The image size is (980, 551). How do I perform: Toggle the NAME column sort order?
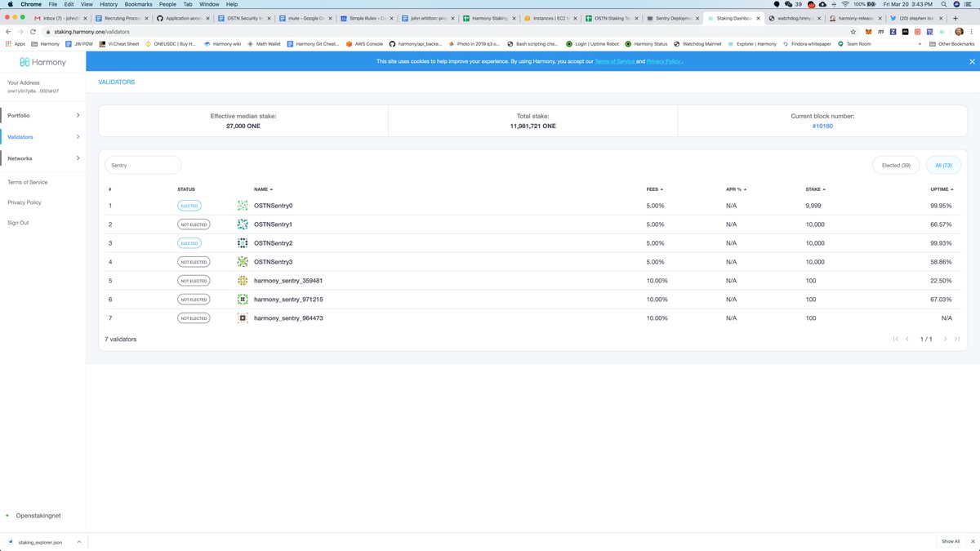pyautogui.click(x=262, y=189)
